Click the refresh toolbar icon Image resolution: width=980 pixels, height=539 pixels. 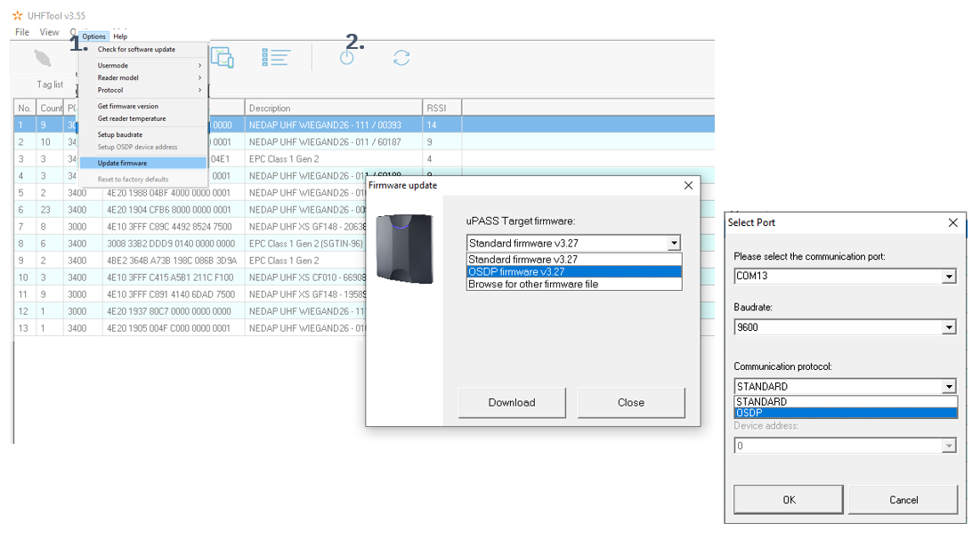(401, 57)
